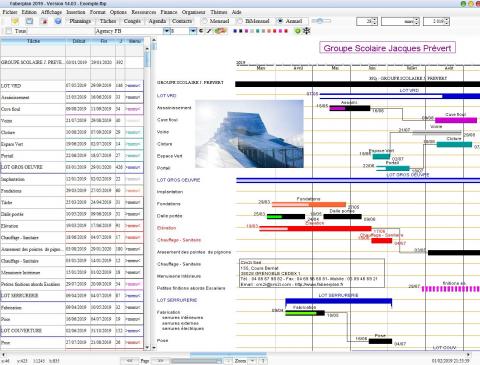Pick the dark blue color swatch
Image resolution: width=480 pixels, height=365 pixels.
pyautogui.click(x=235, y=31)
